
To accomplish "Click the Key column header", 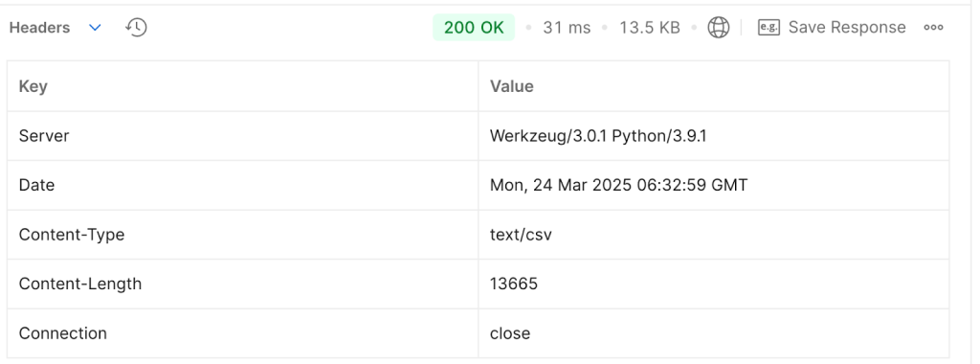I will coord(243,86).
